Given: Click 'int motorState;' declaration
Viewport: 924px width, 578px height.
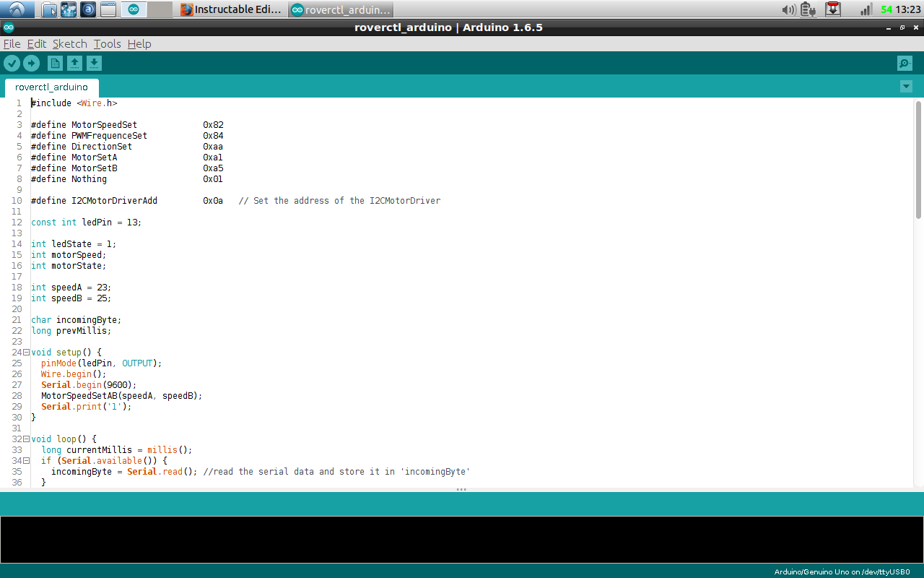Looking at the screenshot, I should (x=69, y=266).
